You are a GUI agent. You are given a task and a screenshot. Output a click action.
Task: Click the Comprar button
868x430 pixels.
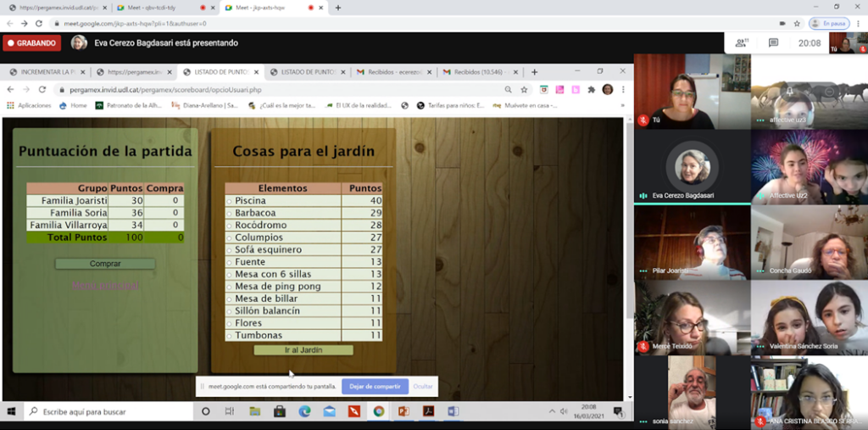[x=105, y=264]
